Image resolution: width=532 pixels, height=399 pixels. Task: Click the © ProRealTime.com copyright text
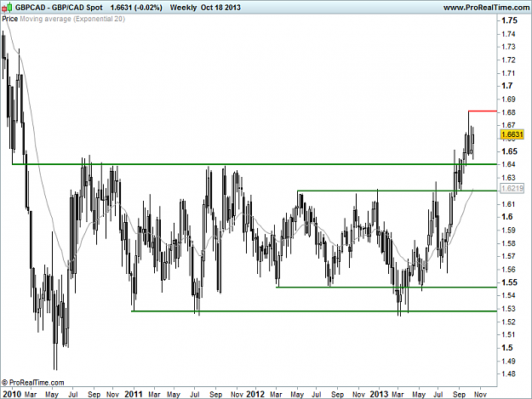(33, 383)
